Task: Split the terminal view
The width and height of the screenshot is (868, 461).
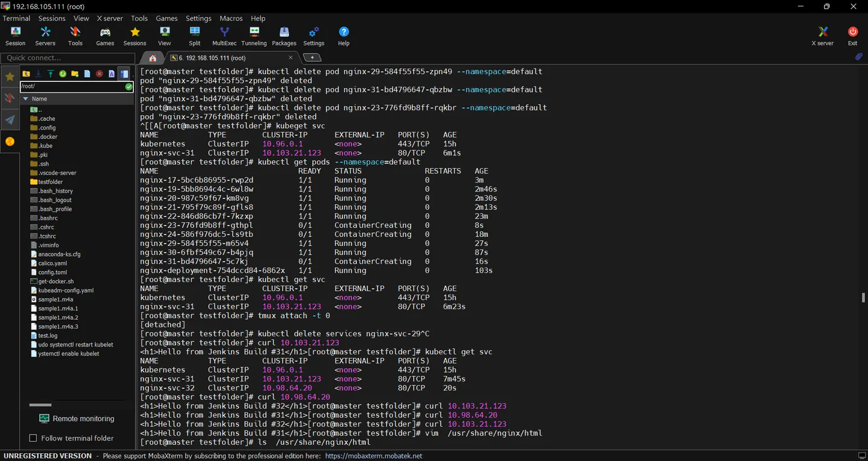Action: click(195, 36)
